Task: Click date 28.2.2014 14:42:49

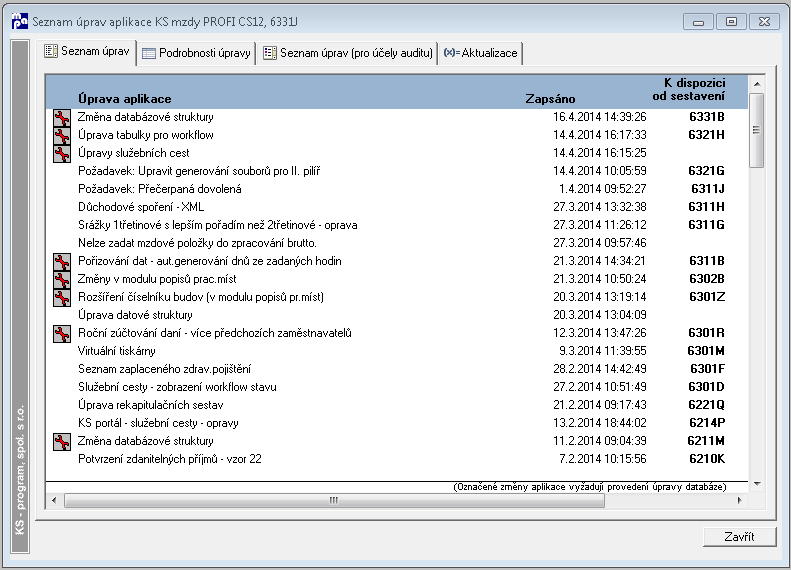Action: [x=599, y=369]
